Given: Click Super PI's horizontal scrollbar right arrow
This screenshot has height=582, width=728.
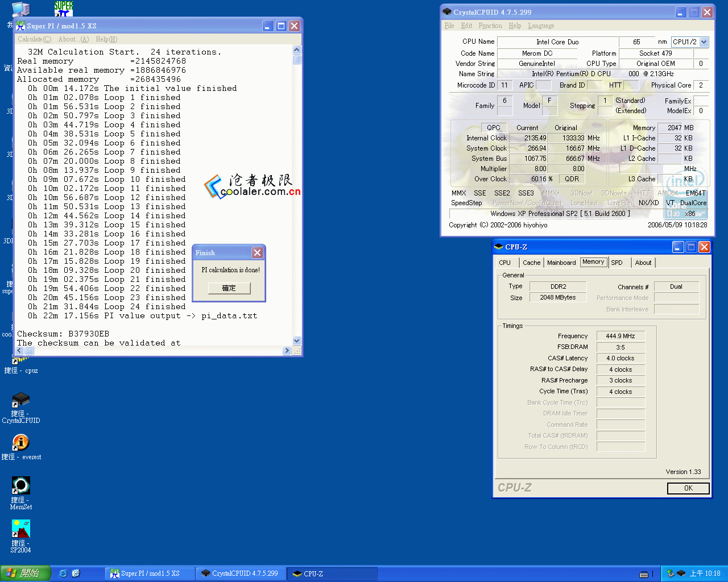Looking at the screenshot, I should pyautogui.click(x=287, y=351).
